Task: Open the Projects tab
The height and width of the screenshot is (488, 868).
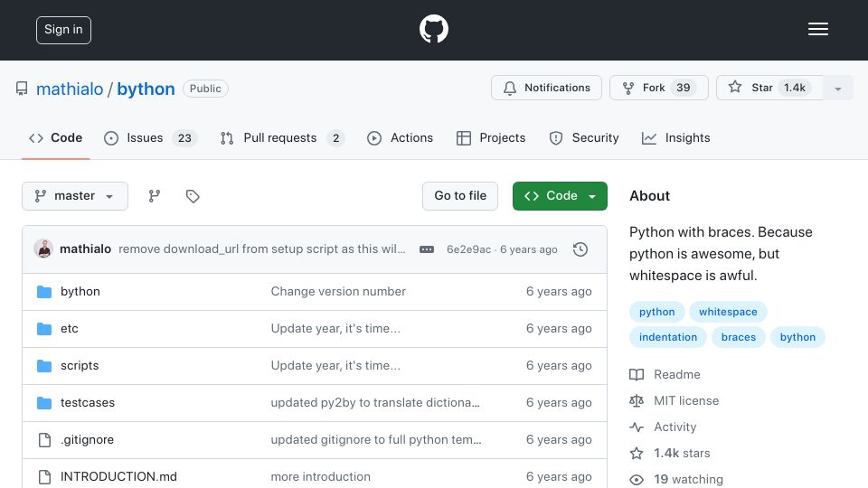Action: [491, 138]
